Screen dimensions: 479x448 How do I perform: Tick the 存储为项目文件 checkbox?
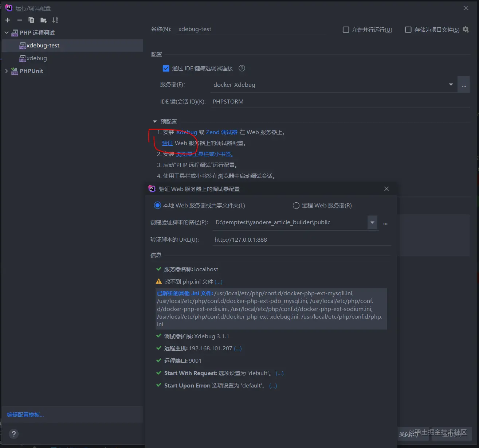[x=408, y=30]
